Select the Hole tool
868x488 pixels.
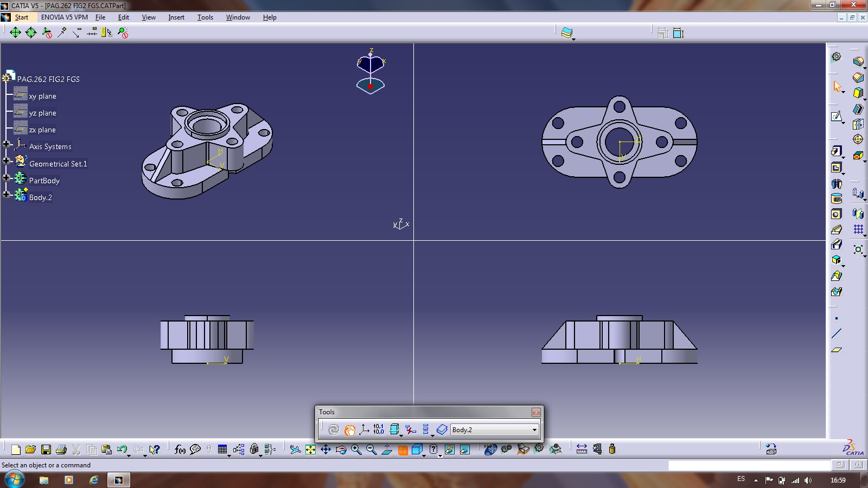[837, 214]
